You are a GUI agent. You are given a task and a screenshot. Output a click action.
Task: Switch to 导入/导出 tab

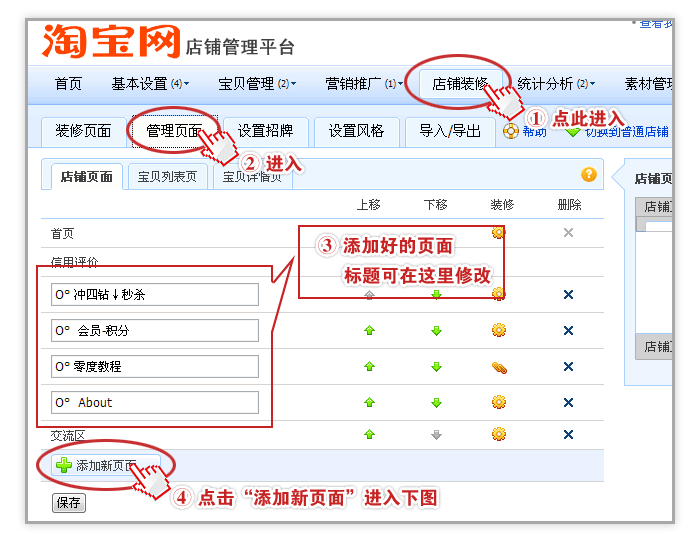pyautogui.click(x=450, y=131)
